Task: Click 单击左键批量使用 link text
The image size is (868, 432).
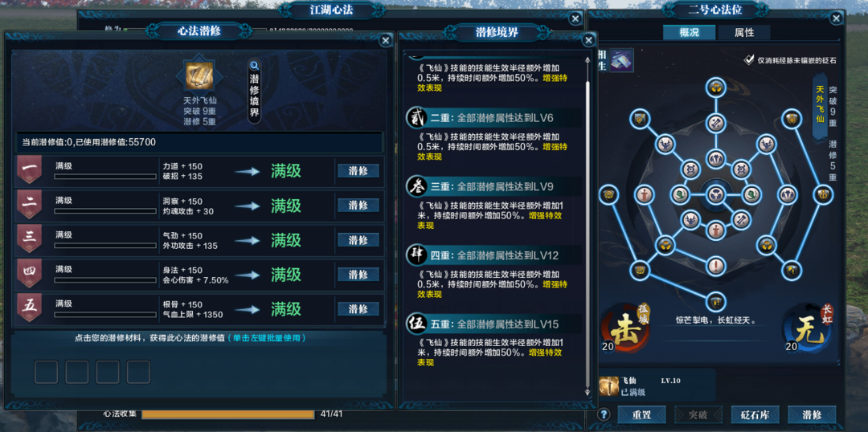Action: coord(268,337)
